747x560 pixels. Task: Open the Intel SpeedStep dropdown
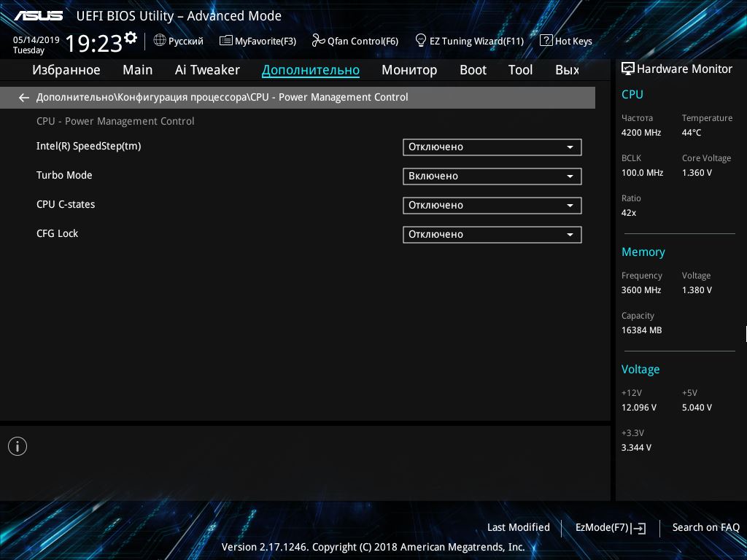492,147
